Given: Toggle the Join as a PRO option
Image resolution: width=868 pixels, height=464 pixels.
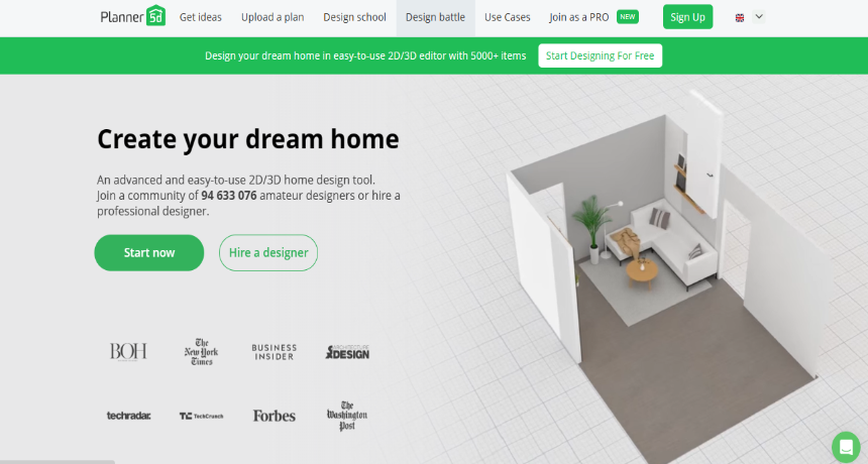Looking at the screenshot, I should click(x=578, y=17).
